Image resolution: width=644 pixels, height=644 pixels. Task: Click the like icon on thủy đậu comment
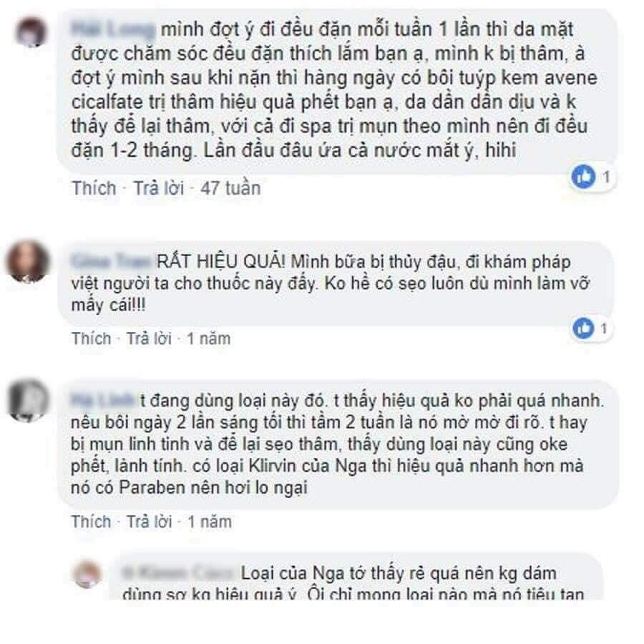(583, 328)
